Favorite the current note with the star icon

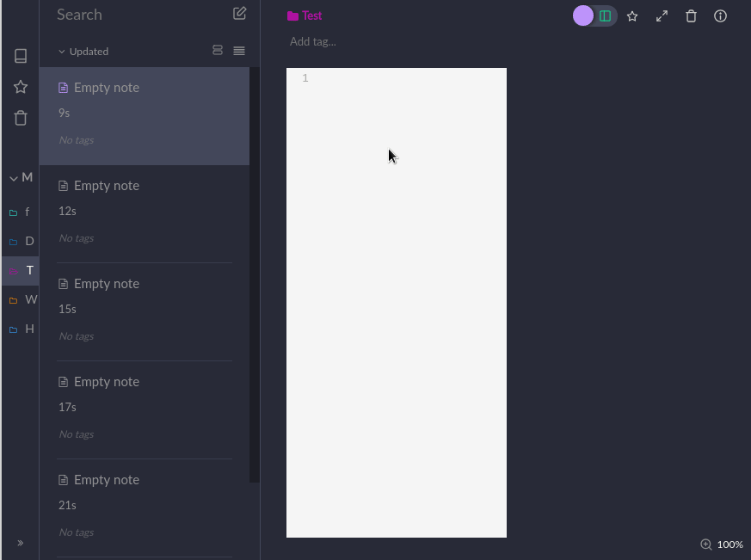point(632,16)
